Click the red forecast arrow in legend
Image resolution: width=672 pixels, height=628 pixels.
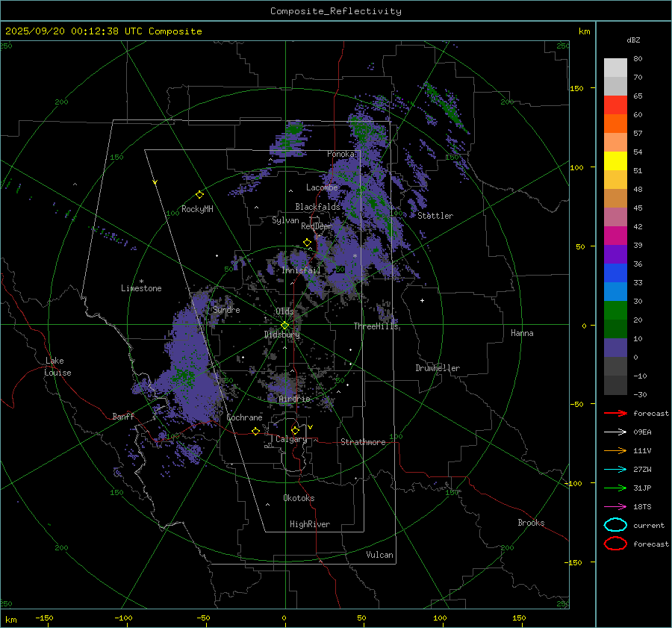tap(615, 413)
